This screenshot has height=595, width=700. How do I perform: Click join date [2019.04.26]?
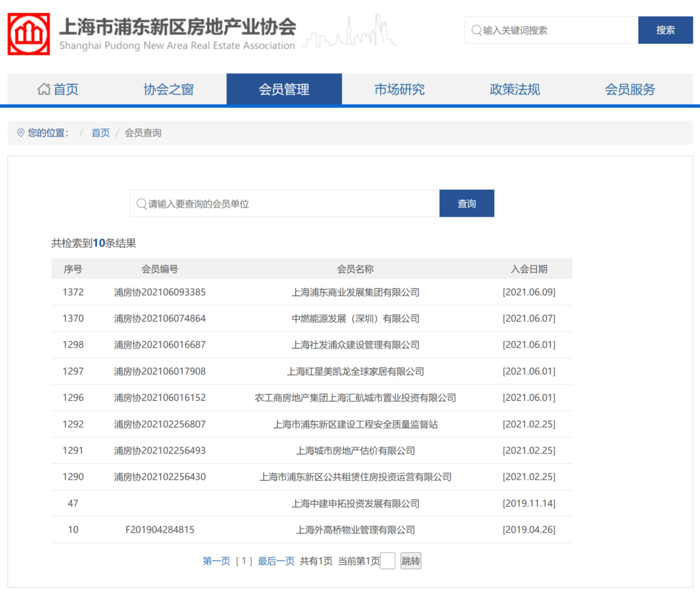coord(529,529)
